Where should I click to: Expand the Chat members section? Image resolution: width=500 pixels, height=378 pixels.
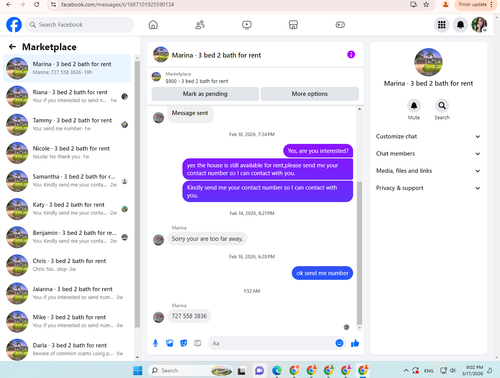[x=428, y=154]
